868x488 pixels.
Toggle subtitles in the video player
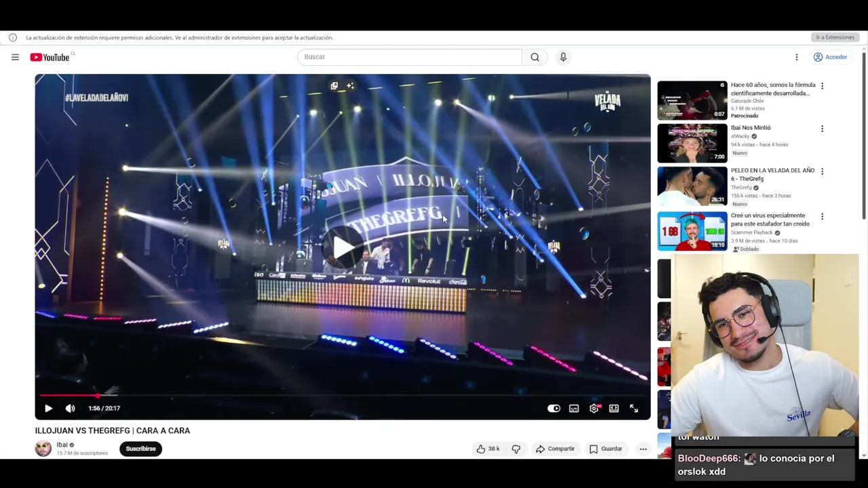574,408
